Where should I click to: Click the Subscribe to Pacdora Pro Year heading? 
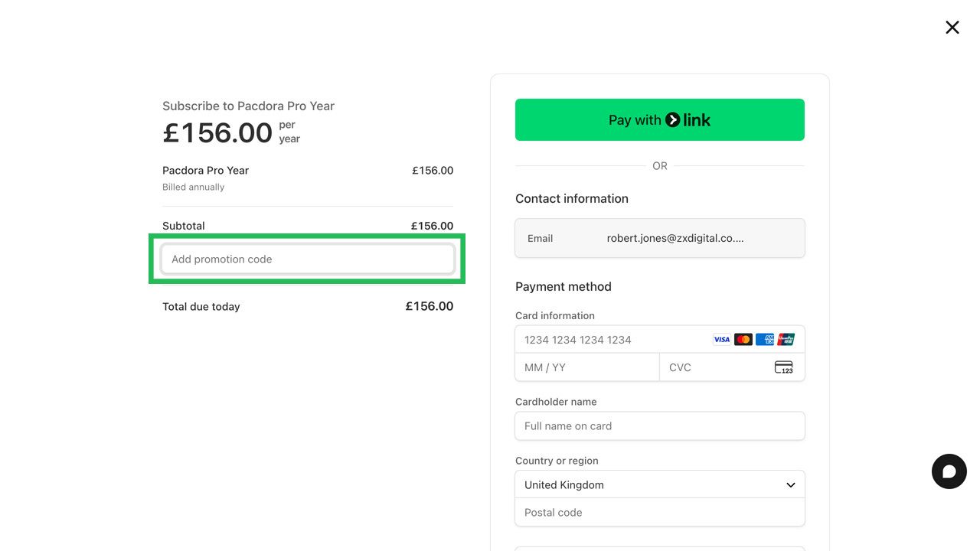[248, 106]
